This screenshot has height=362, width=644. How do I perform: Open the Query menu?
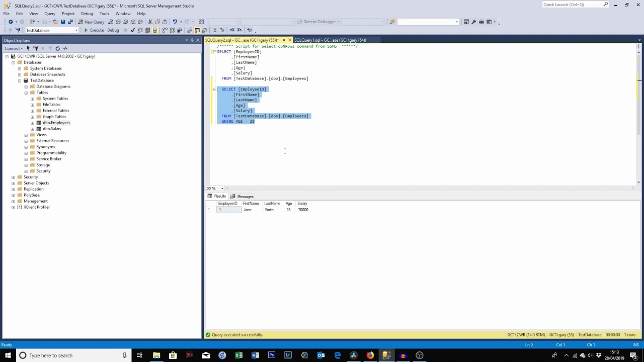(50, 14)
